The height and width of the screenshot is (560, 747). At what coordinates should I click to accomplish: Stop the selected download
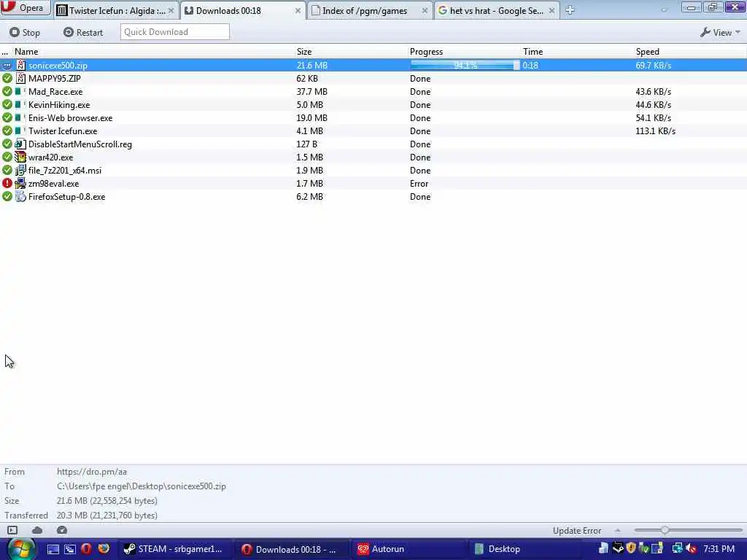(25, 32)
